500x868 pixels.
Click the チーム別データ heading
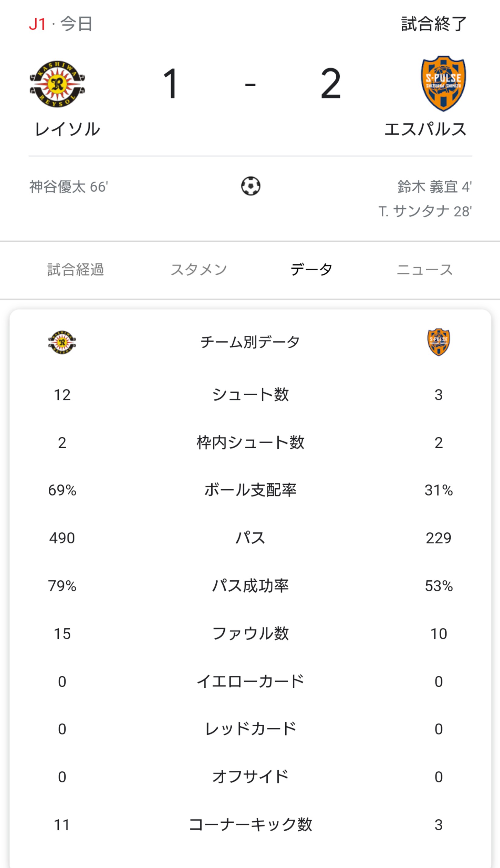(250, 342)
